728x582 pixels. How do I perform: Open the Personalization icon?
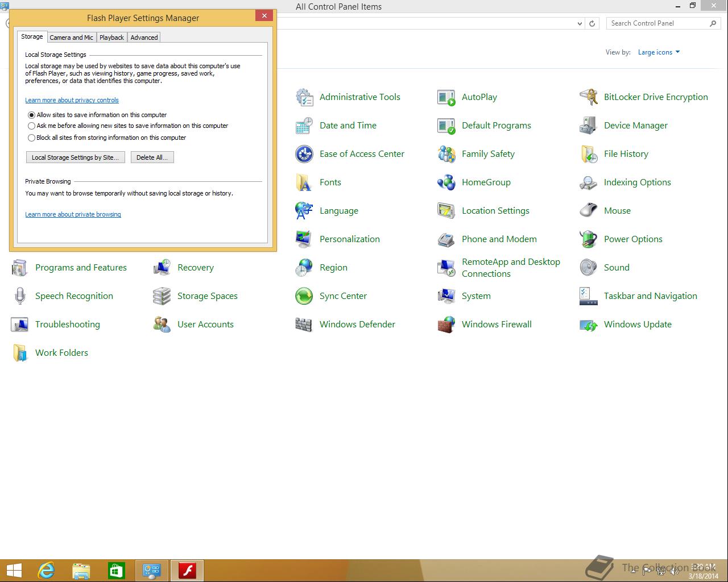(x=304, y=239)
